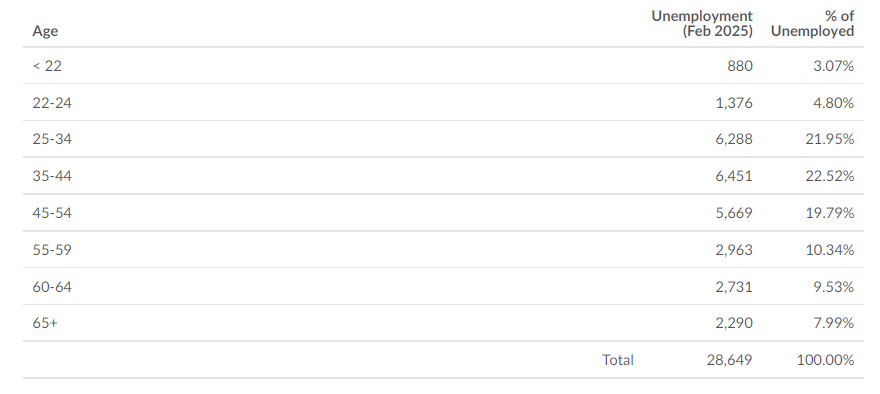Click the Unemployment (Feb 2025) column header
This screenshot has width=880, height=394.
pyautogui.click(x=702, y=24)
